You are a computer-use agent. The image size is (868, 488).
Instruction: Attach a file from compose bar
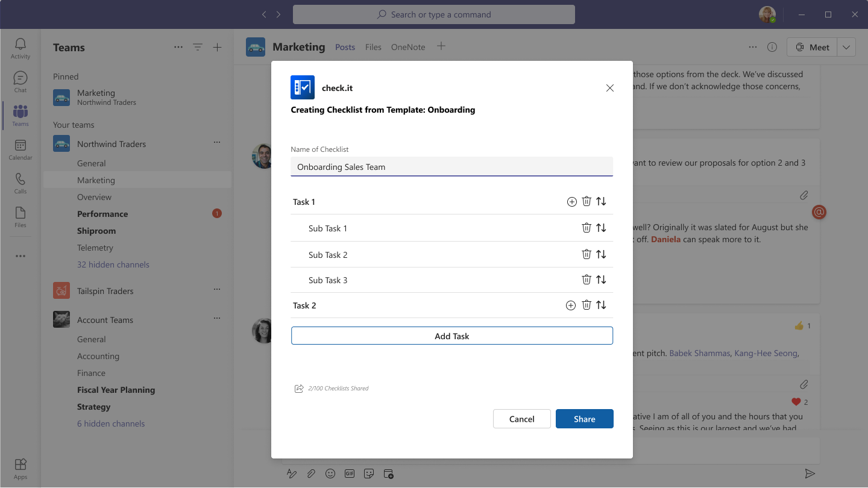click(311, 474)
